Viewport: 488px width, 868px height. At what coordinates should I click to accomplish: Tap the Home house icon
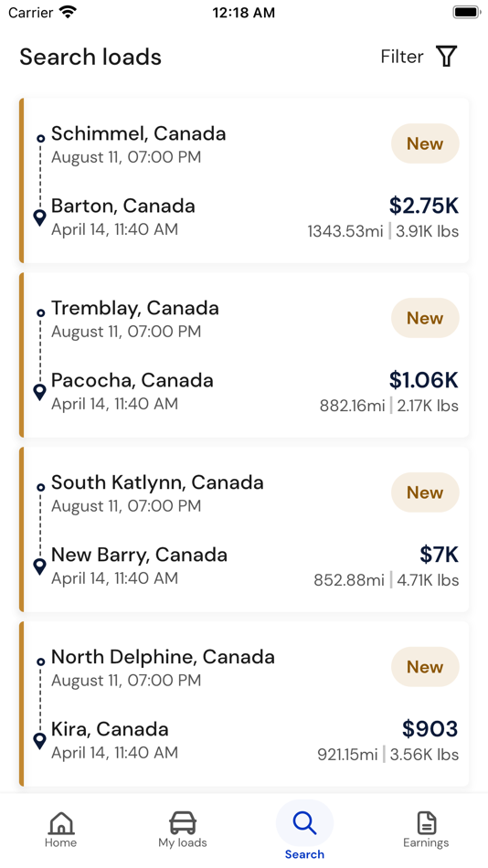[x=61, y=822]
